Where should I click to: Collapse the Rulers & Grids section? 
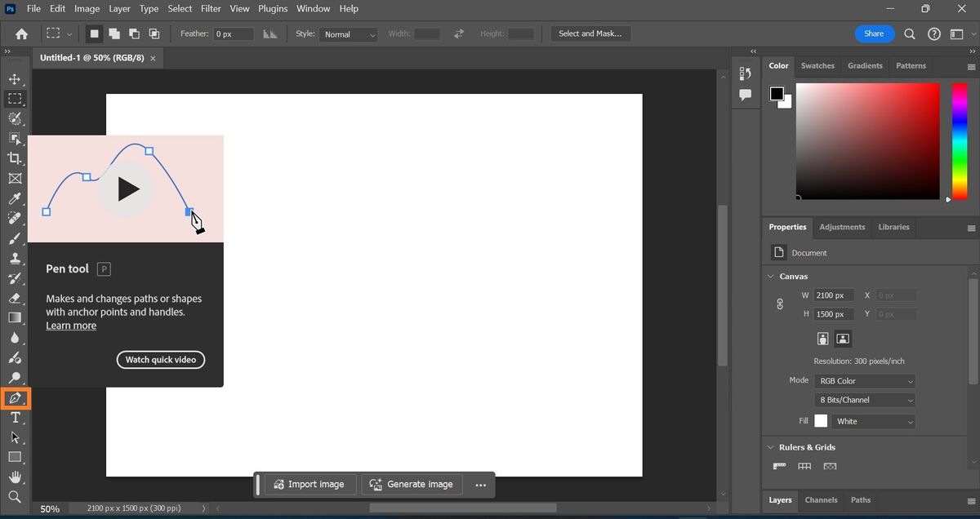point(771,447)
